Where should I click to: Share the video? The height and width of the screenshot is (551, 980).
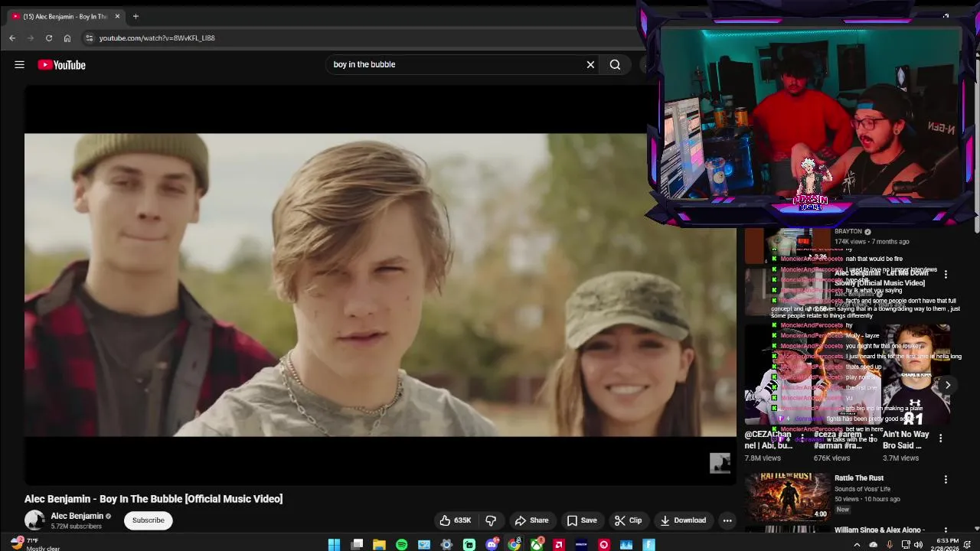[x=531, y=520]
